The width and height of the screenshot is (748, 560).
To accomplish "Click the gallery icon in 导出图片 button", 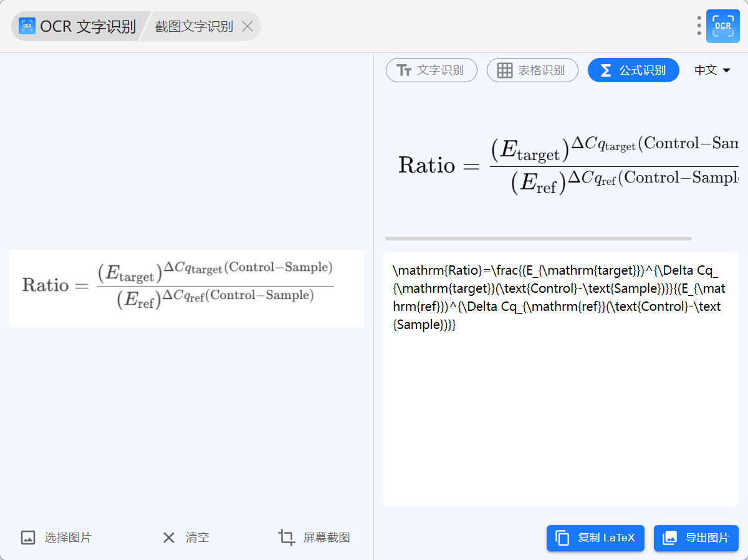I will pos(669,538).
